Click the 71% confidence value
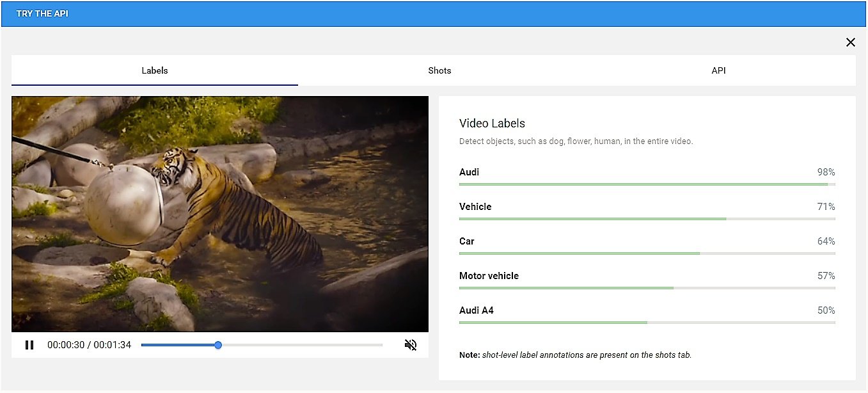This screenshot has height=393, width=868. 826,207
